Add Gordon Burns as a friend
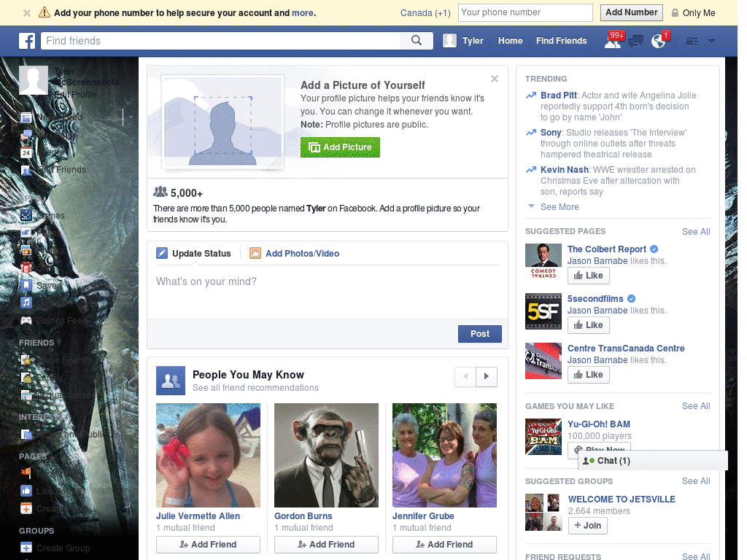Viewport: 747px width, 560px height. [x=326, y=544]
